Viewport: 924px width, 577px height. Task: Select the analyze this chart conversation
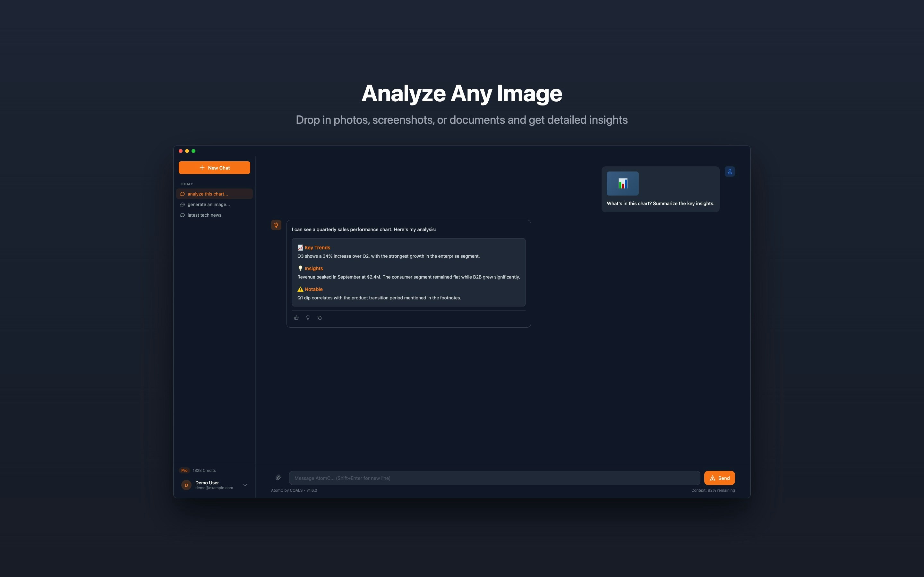(214, 194)
